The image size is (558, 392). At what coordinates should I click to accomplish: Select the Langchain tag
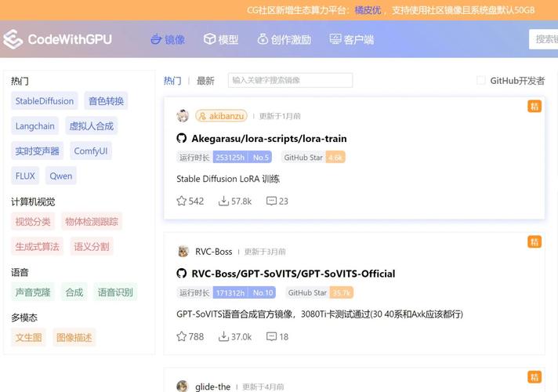[x=34, y=126]
